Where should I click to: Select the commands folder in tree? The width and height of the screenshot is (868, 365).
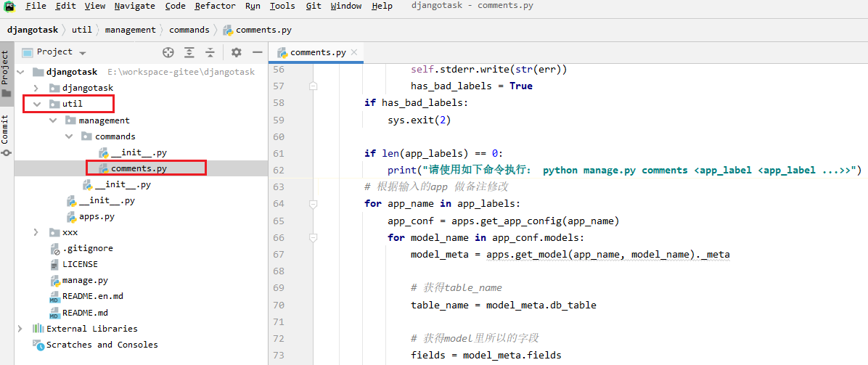point(115,136)
